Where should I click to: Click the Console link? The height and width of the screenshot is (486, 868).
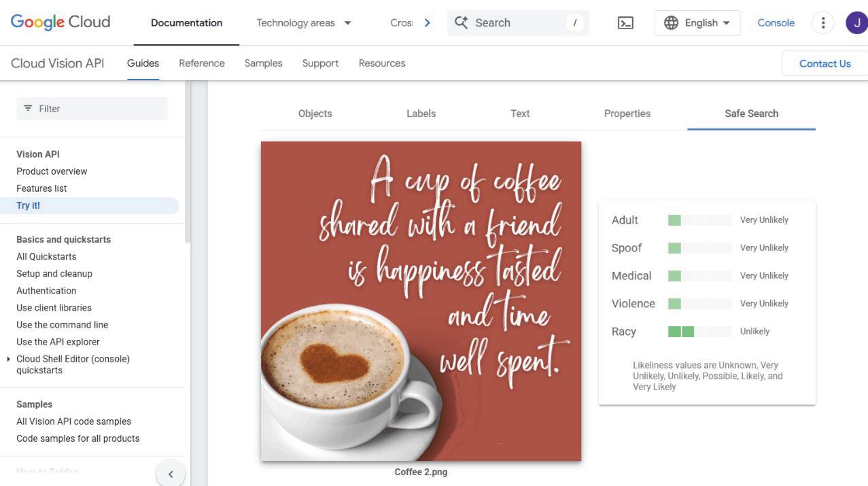click(x=776, y=22)
